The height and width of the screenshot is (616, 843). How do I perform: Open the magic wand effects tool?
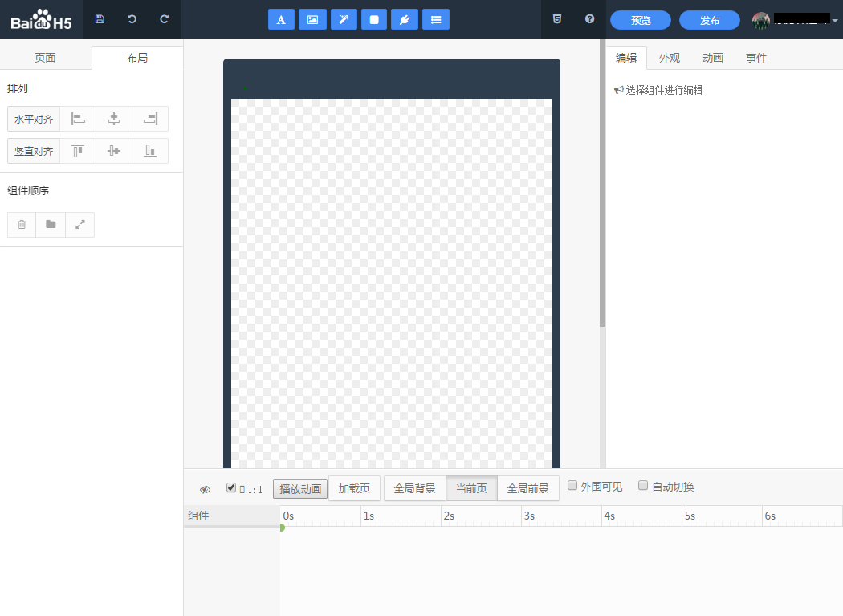tap(344, 19)
